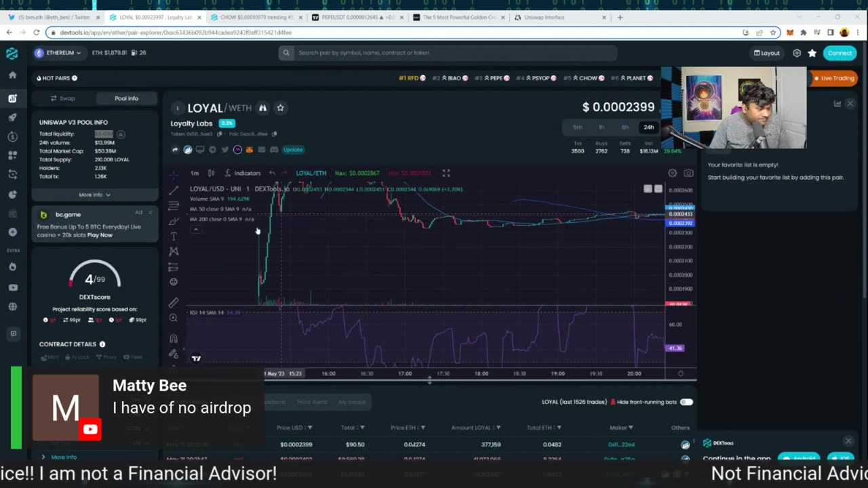Toggle Hide front-running bots switch
Screen dimensions: 868x488
[686, 402]
